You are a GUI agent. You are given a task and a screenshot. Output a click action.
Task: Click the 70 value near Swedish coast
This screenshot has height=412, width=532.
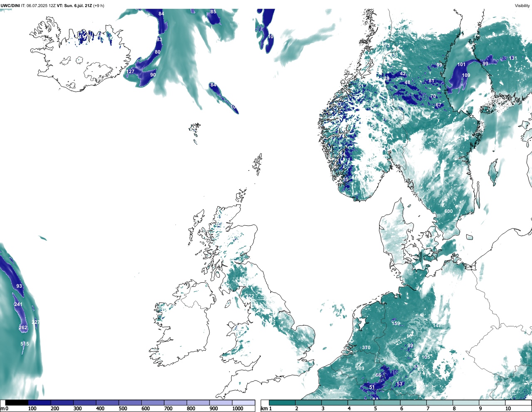click(x=433, y=96)
